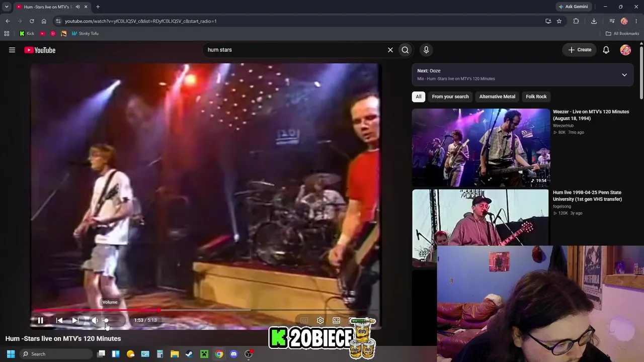Bookmark this page with the star

[x=559, y=21]
